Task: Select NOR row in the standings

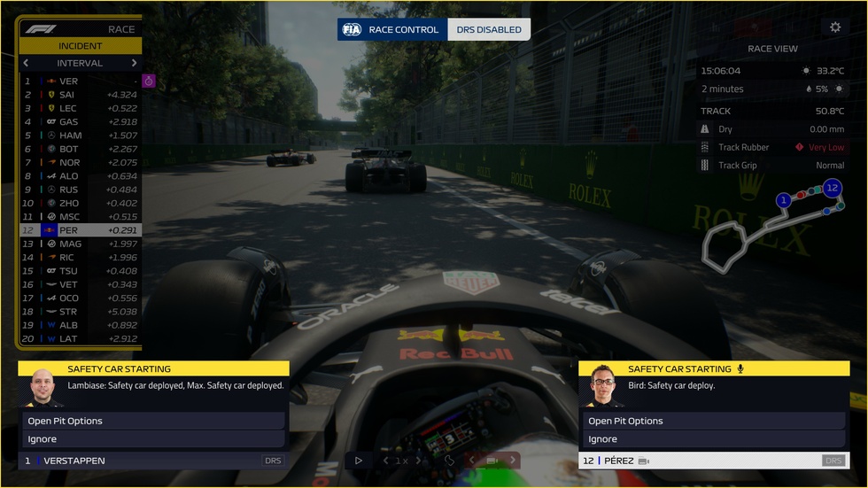Action: point(81,163)
